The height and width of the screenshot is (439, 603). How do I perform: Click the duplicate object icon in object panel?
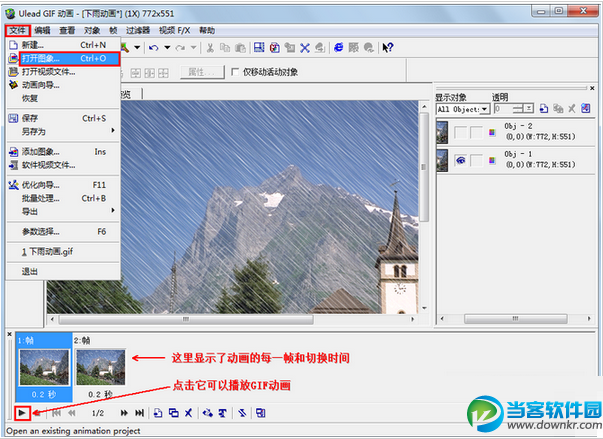[558, 109]
